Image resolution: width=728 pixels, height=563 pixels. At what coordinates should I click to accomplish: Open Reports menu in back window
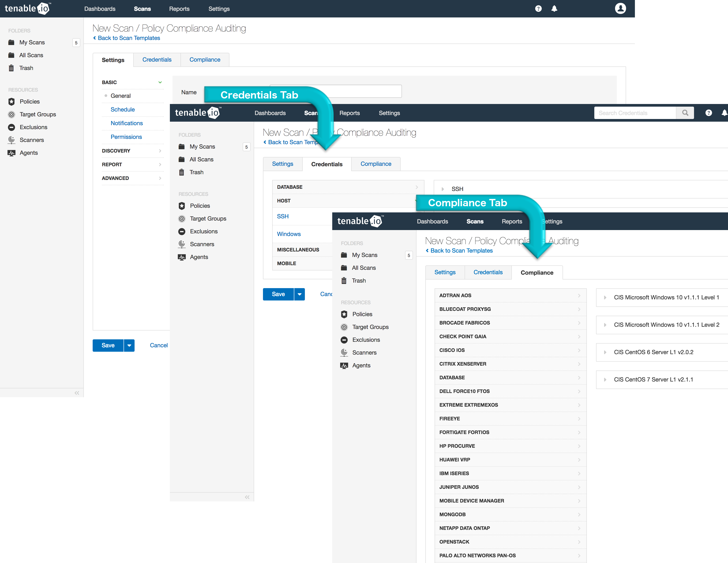click(179, 9)
